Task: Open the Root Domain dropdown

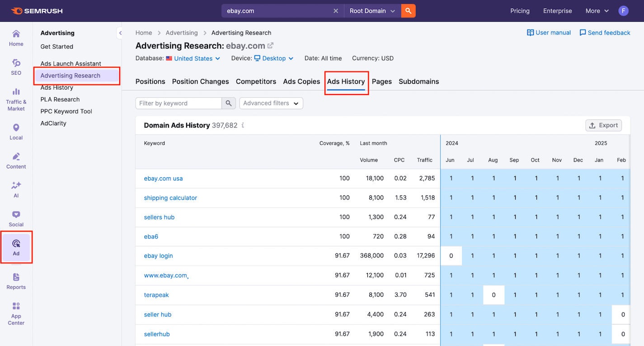Action: [x=371, y=10]
